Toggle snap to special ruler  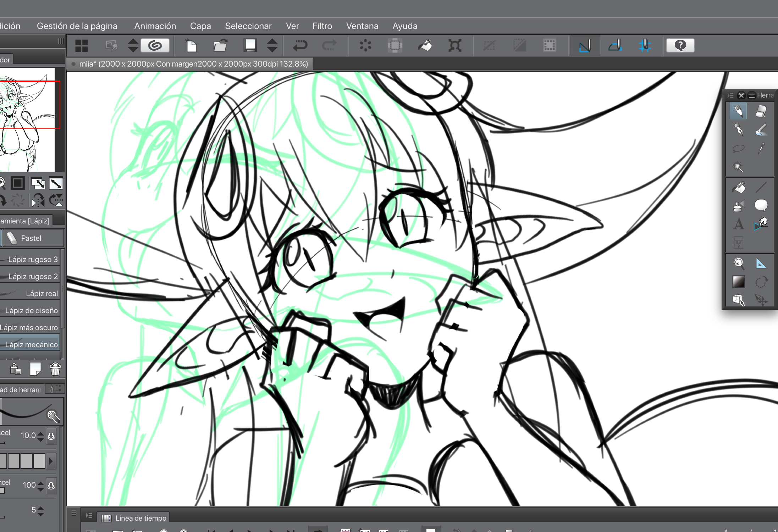[615, 45]
